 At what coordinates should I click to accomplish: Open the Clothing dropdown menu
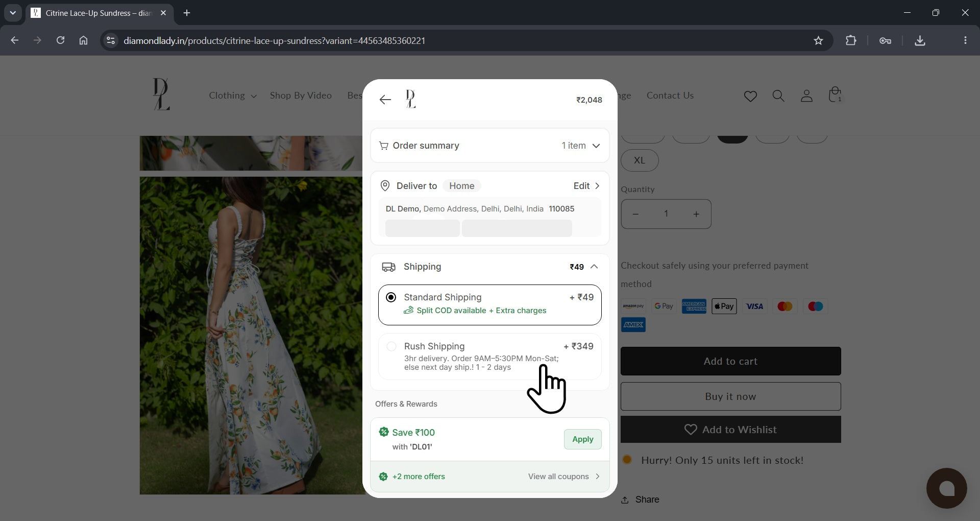(x=232, y=96)
